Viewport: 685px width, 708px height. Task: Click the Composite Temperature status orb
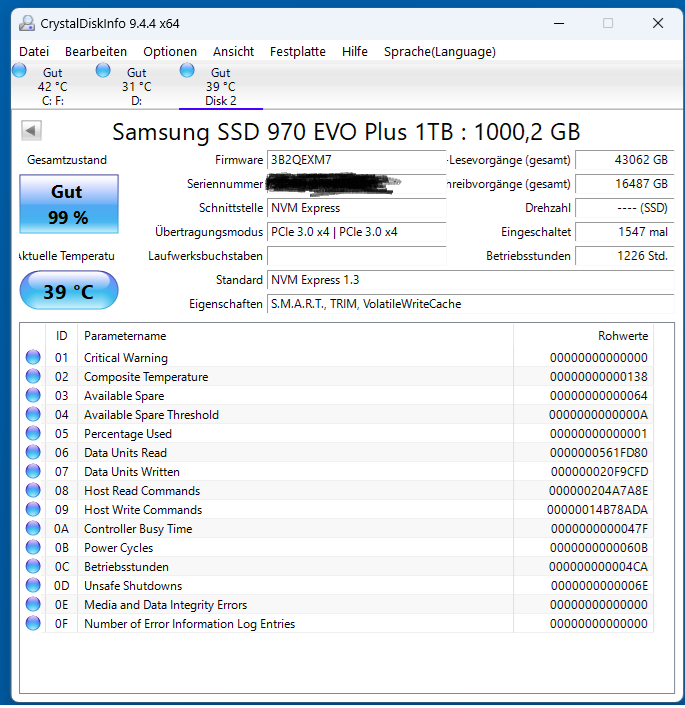[x=33, y=376]
